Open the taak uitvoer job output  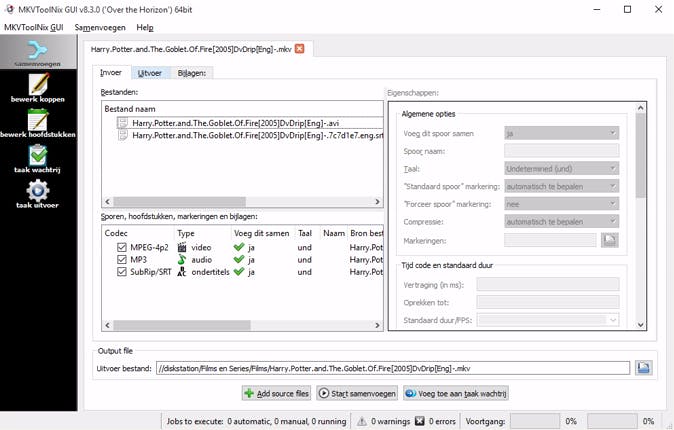click(x=38, y=194)
